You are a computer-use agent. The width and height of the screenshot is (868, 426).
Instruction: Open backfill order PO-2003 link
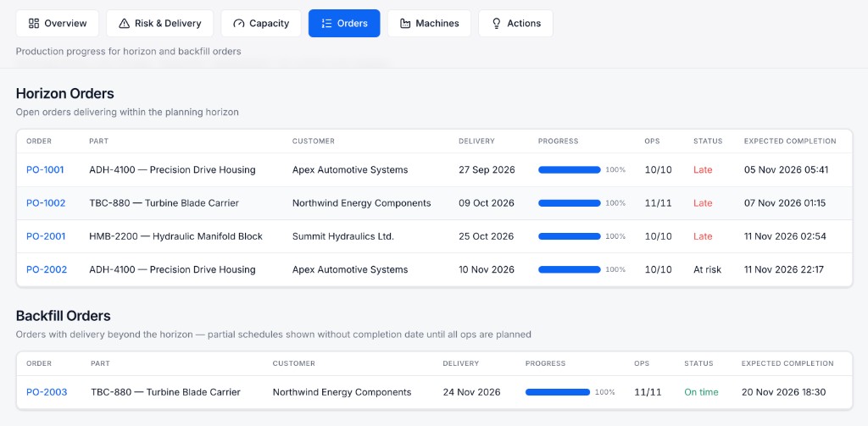coord(47,392)
